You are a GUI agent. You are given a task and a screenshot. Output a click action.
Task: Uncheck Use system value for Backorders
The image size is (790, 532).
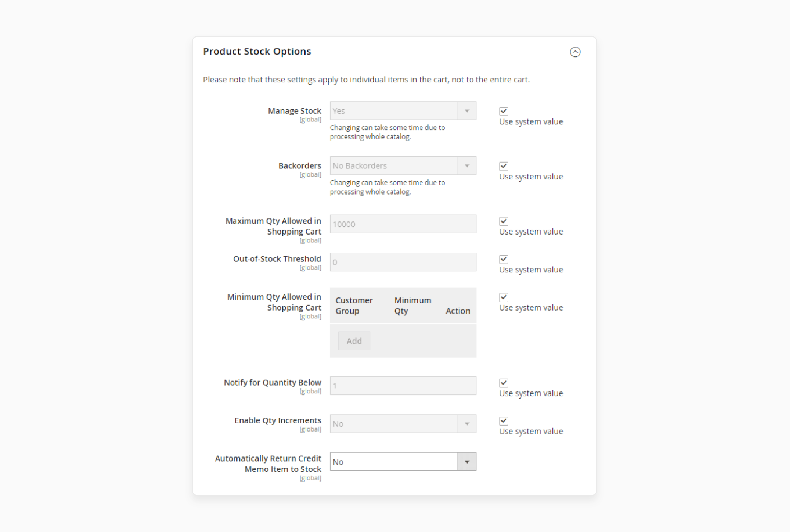pos(504,166)
